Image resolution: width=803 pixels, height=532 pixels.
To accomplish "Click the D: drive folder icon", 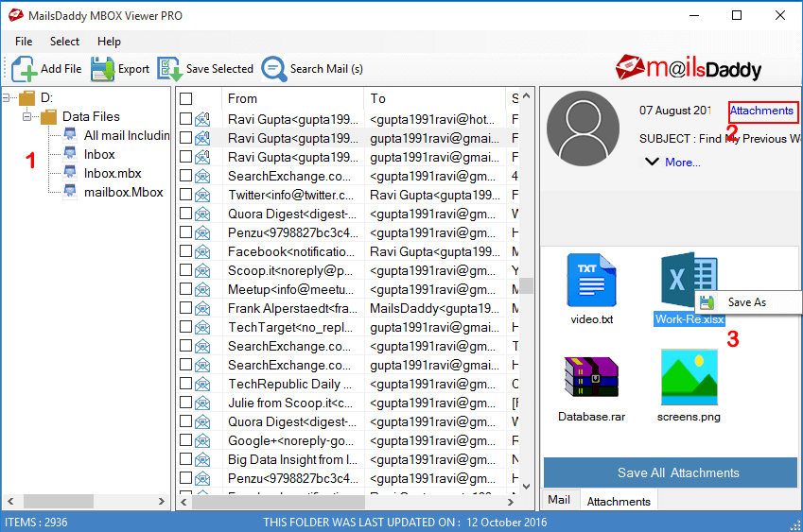I will pos(26,97).
